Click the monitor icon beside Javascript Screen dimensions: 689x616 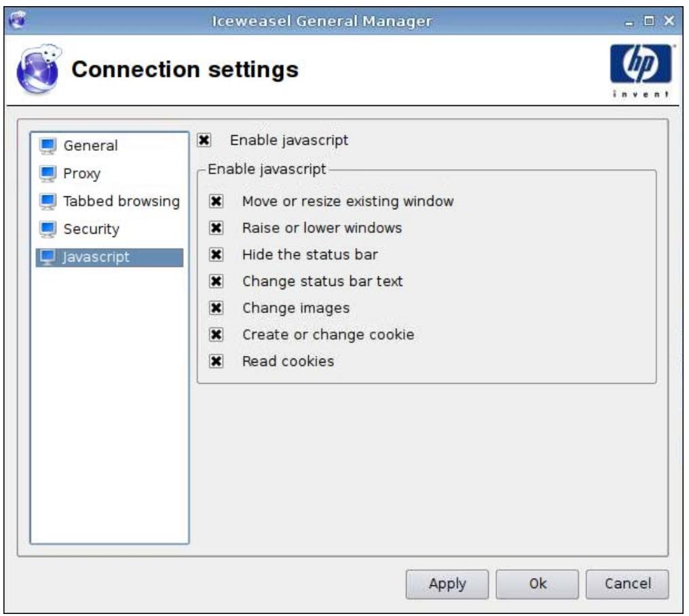48,257
